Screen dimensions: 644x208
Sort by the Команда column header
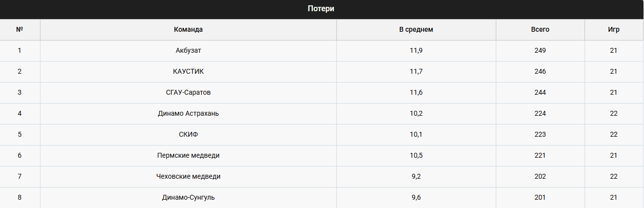click(188, 29)
